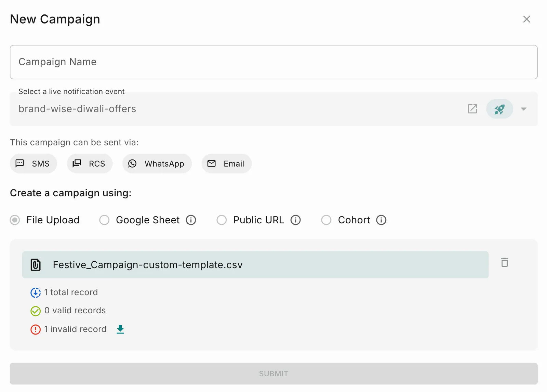The image size is (547, 392).
Task: Click the total record download-circle icon
Action: 36,293
